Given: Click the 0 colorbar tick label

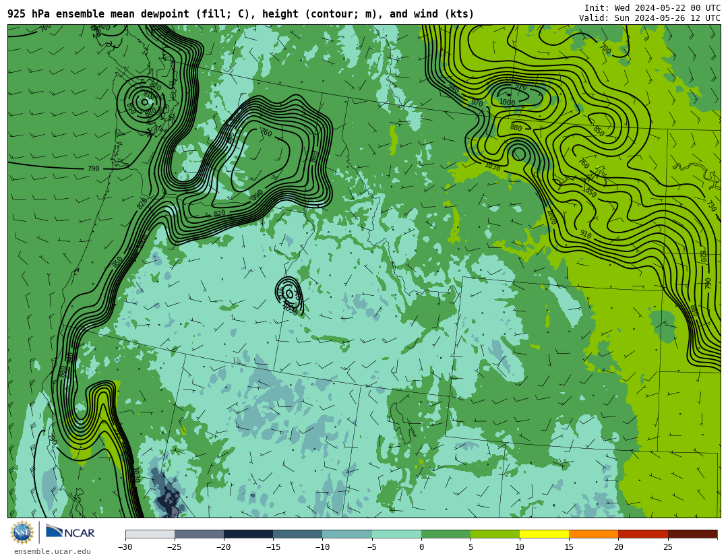Looking at the screenshot, I should tap(421, 547).
